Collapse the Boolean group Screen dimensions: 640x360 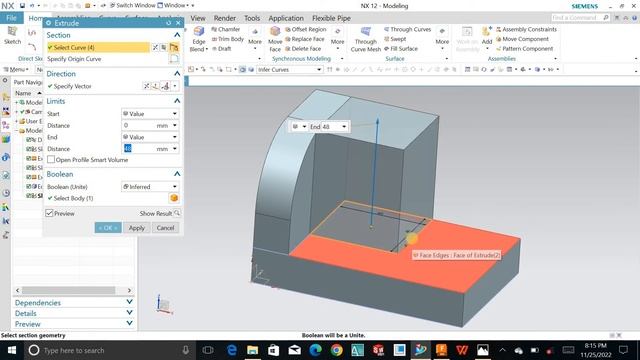tap(177, 174)
